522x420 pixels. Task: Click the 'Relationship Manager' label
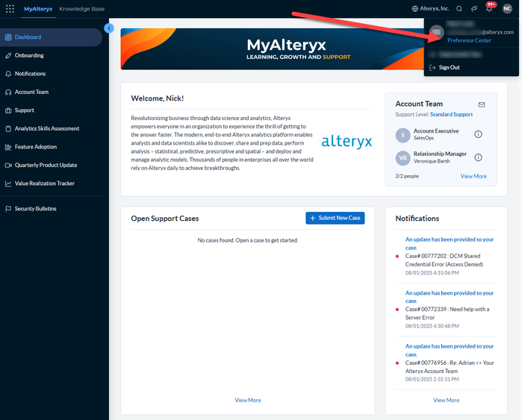click(440, 154)
